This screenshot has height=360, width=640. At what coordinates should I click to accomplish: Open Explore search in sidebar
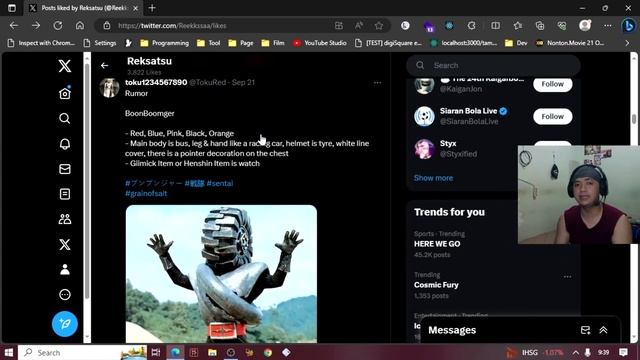[64, 119]
